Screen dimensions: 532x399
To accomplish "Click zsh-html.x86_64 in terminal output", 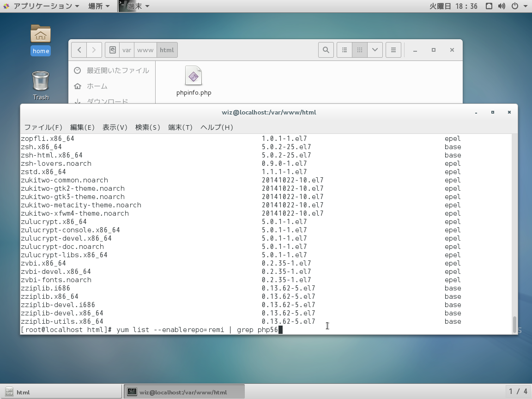I will [52, 155].
